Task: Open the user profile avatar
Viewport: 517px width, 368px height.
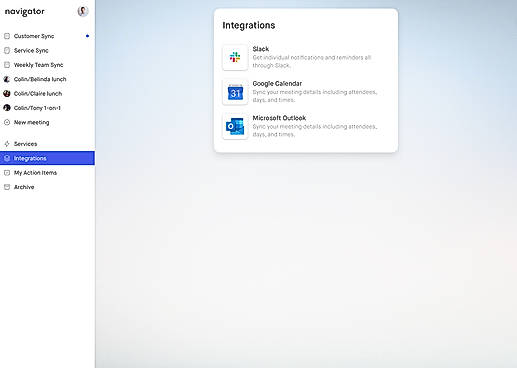Action: (83, 11)
